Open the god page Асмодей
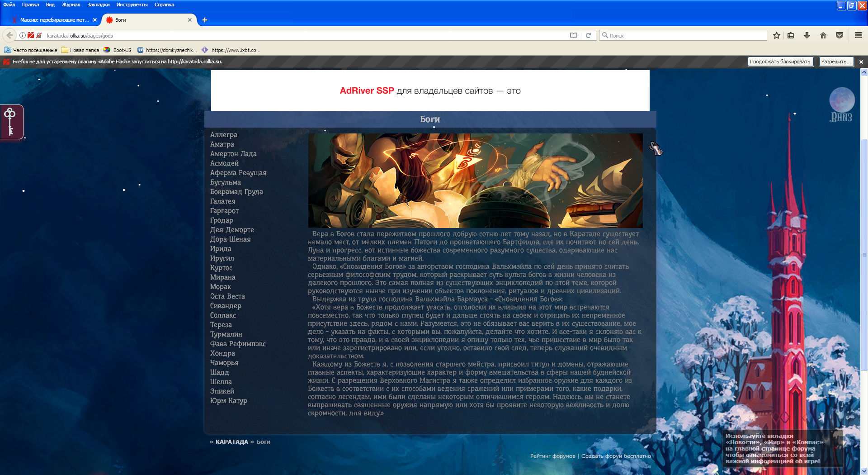868x475 pixels. pos(224,163)
